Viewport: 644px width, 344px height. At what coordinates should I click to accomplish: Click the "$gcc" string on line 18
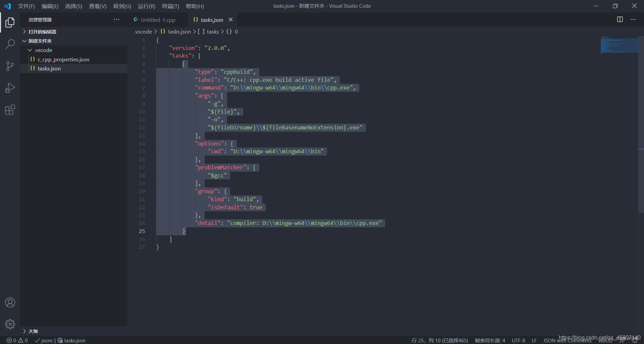point(217,175)
